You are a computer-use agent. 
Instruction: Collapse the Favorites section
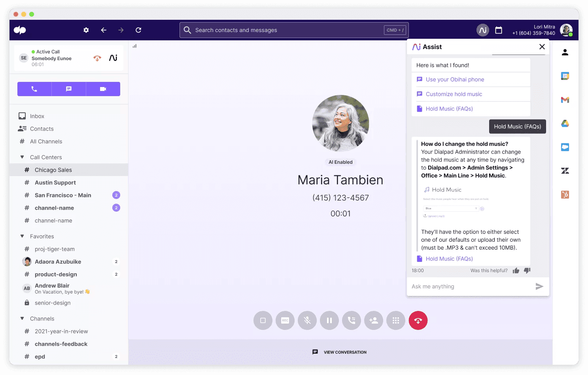tap(22, 236)
